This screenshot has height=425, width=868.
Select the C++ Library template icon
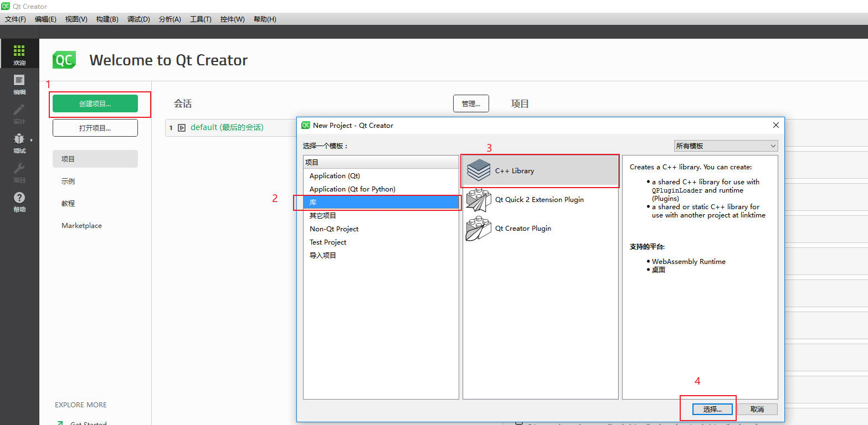coord(479,170)
